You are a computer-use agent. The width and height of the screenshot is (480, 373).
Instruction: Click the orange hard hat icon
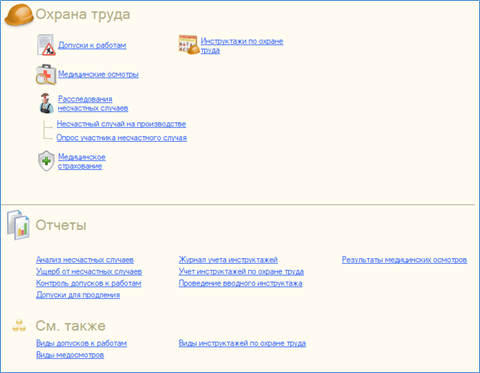pos(19,15)
